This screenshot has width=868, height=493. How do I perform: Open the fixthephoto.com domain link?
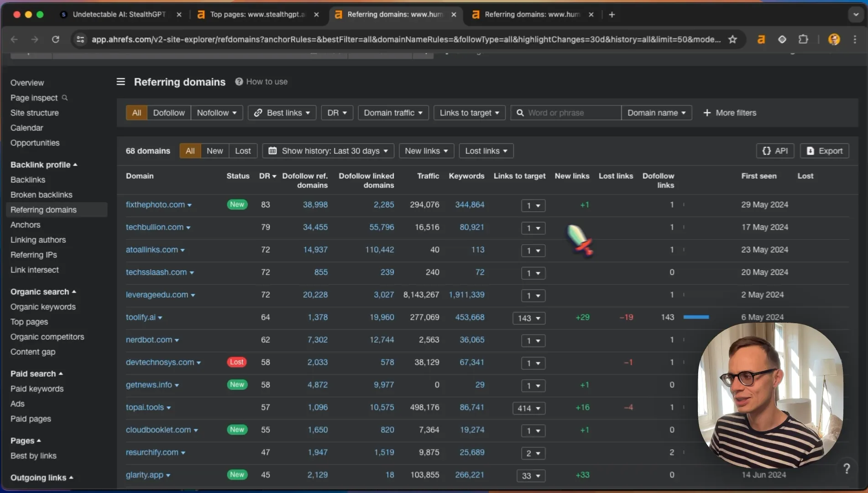coord(155,205)
